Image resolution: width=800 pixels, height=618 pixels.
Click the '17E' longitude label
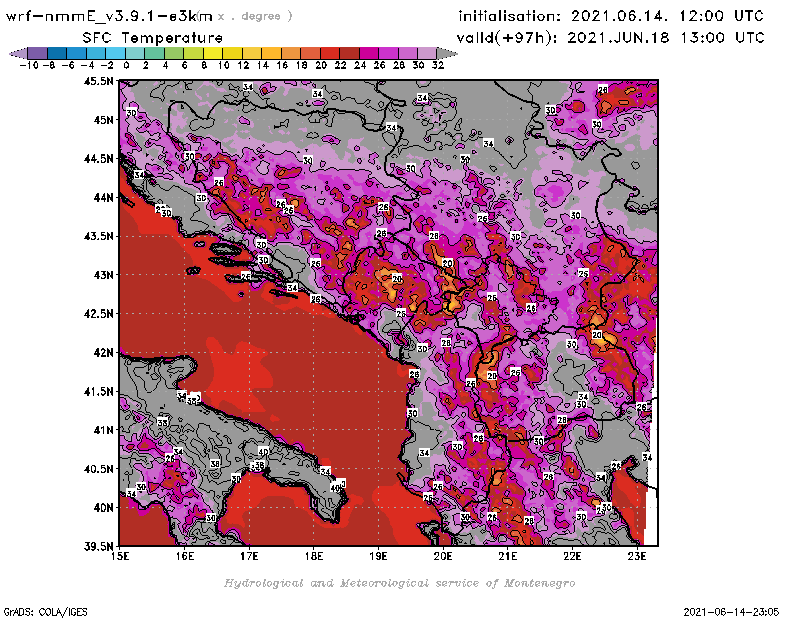click(x=249, y=556)
